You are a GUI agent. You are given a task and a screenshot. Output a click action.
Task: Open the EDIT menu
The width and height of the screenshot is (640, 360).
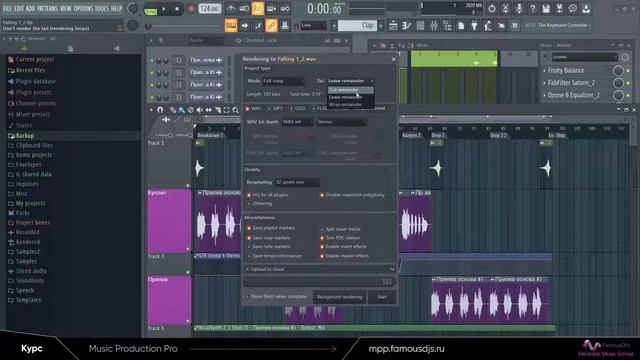point(19,8)
